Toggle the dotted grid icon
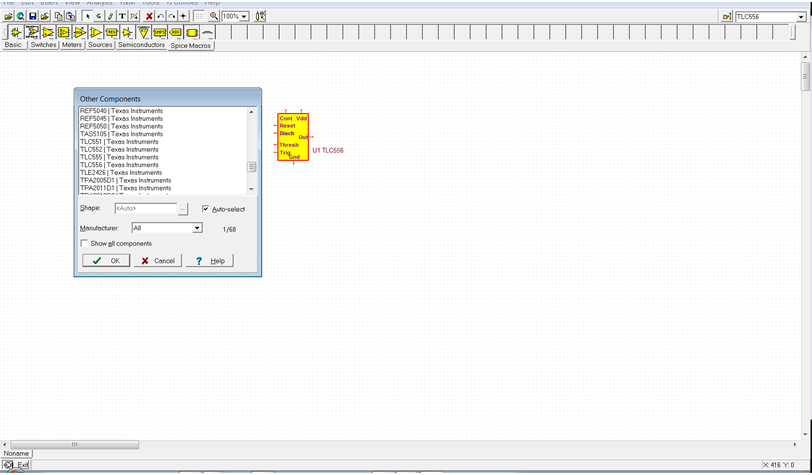Viewport: 812px width, 475px height. (199, 17)
